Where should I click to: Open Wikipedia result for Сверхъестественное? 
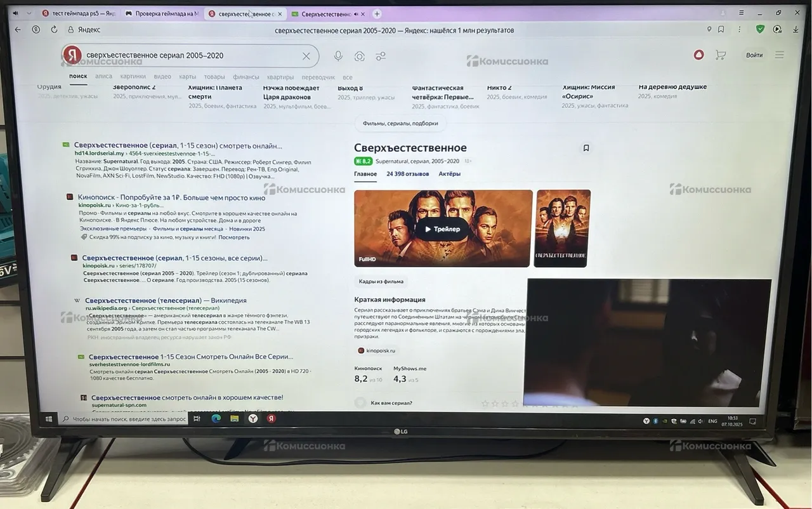165,300
